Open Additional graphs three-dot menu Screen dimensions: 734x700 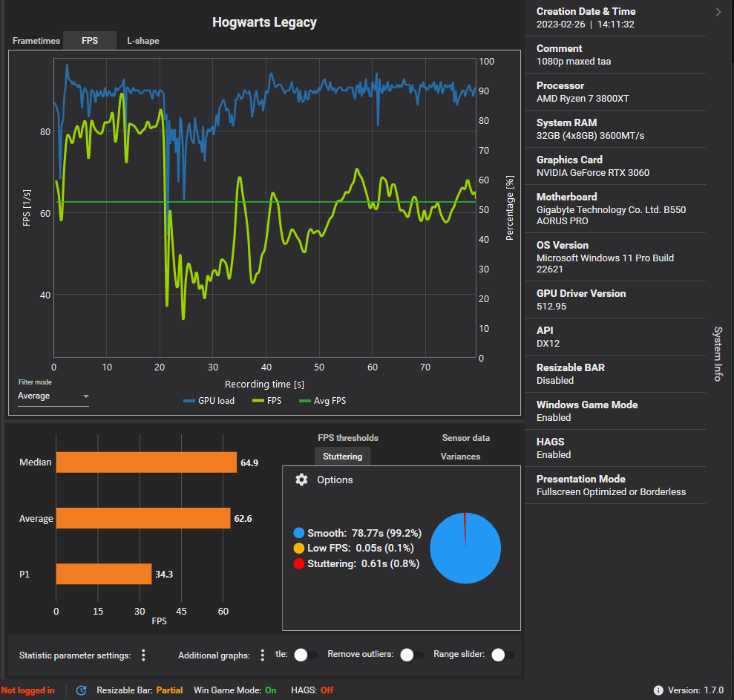pyautogui.click(x=262, y=655)
